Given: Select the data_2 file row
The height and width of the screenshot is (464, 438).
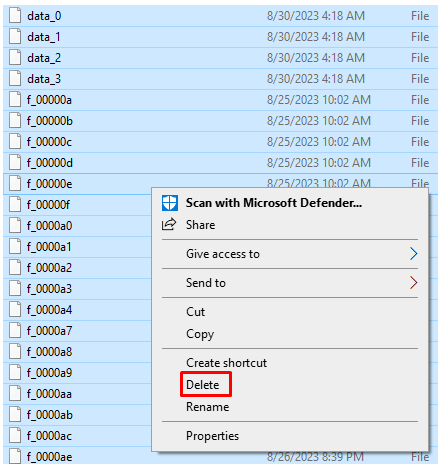Looking at the screenshot, I should 220,58.
